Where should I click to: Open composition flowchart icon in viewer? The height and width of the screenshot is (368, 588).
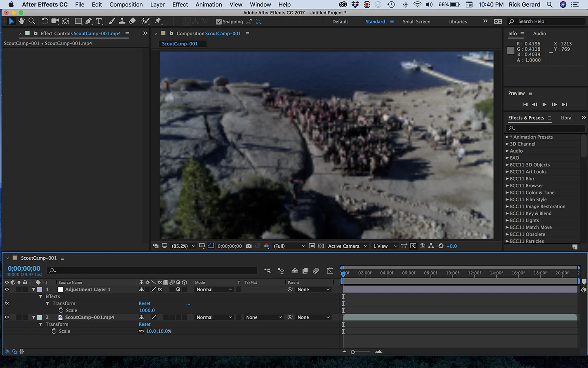pos(431,246)
